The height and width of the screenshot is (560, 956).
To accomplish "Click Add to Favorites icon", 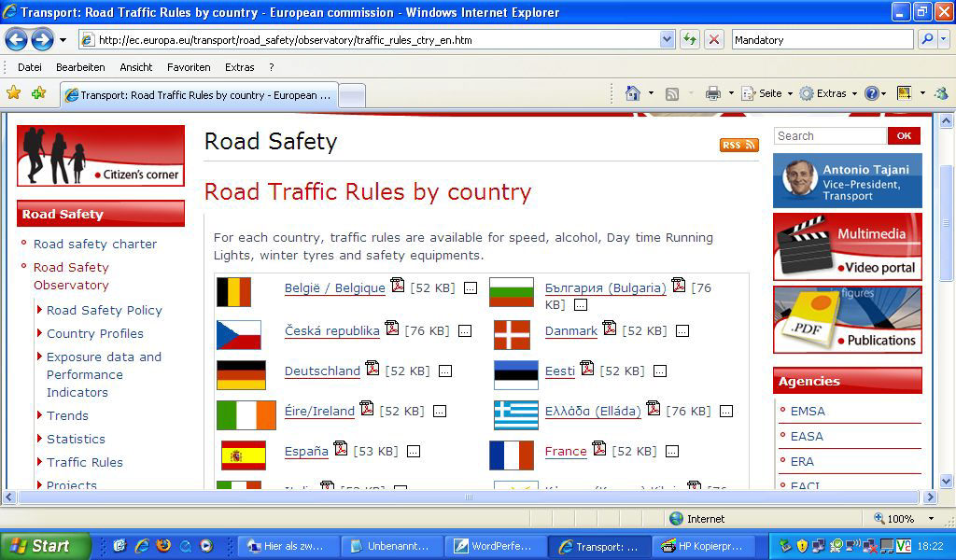I will [39, 93].
